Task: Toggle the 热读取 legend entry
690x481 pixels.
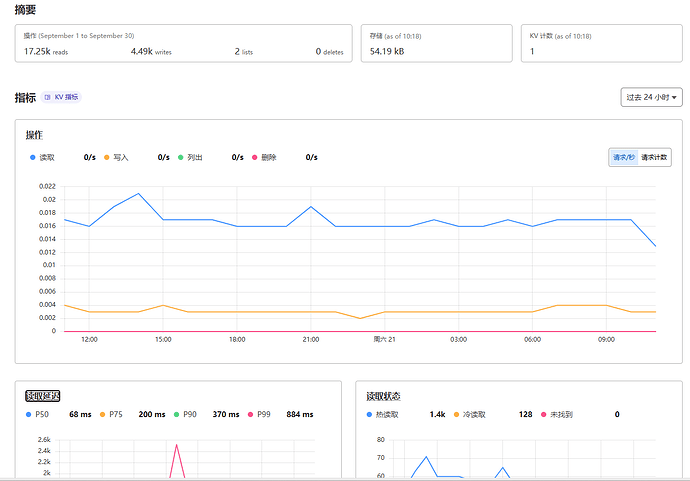Action: 383,415
